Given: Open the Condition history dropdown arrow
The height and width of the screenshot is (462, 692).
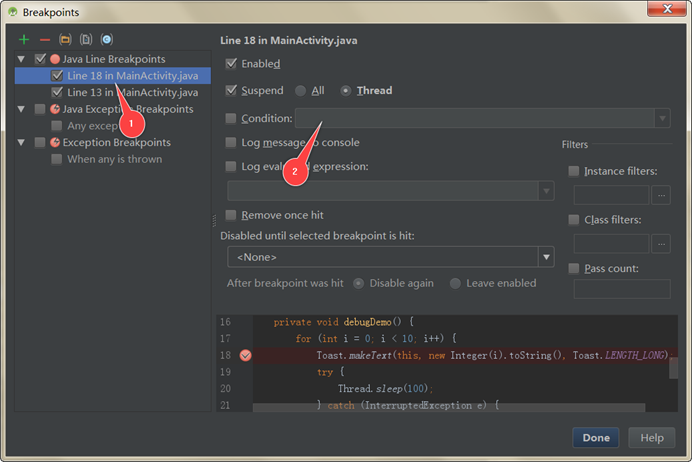Looking at the screenshot, I should [x=662, y=118].
